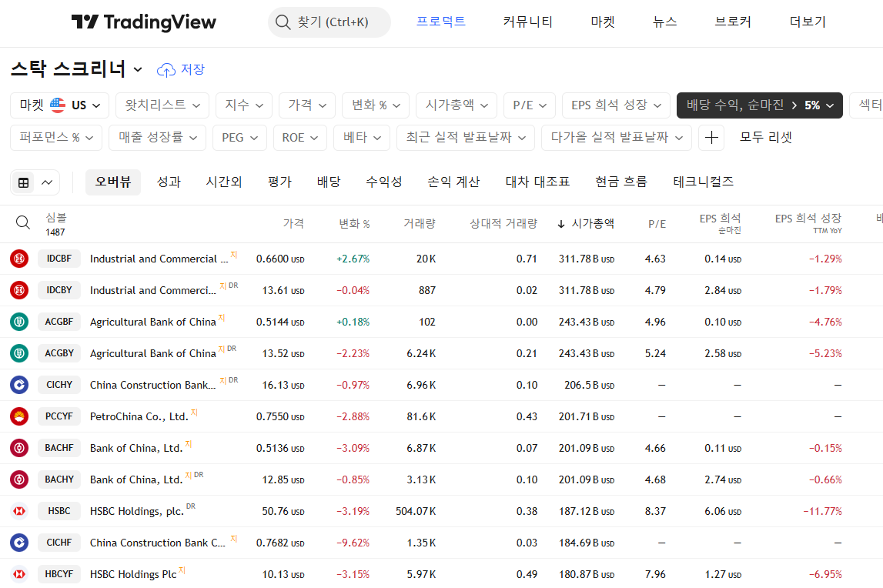Screen dimensions: 883x588
Task: Click sort arrow on 시가총액 column
Action: pos(561,224)
